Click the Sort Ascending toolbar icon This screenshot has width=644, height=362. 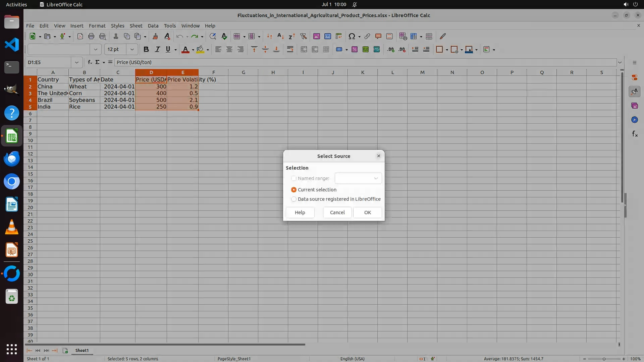pyautogui.click(x=280, y=36)
